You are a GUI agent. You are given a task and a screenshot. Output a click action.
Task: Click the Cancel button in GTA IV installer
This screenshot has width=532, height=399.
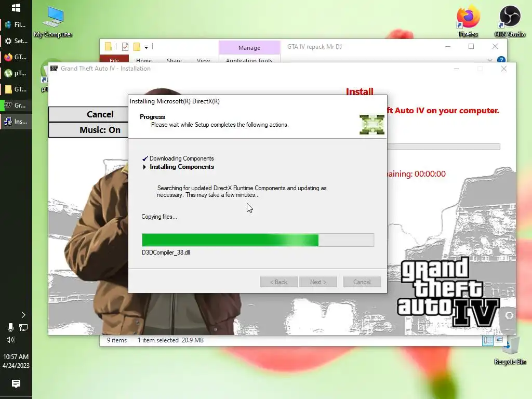point(89,114)
